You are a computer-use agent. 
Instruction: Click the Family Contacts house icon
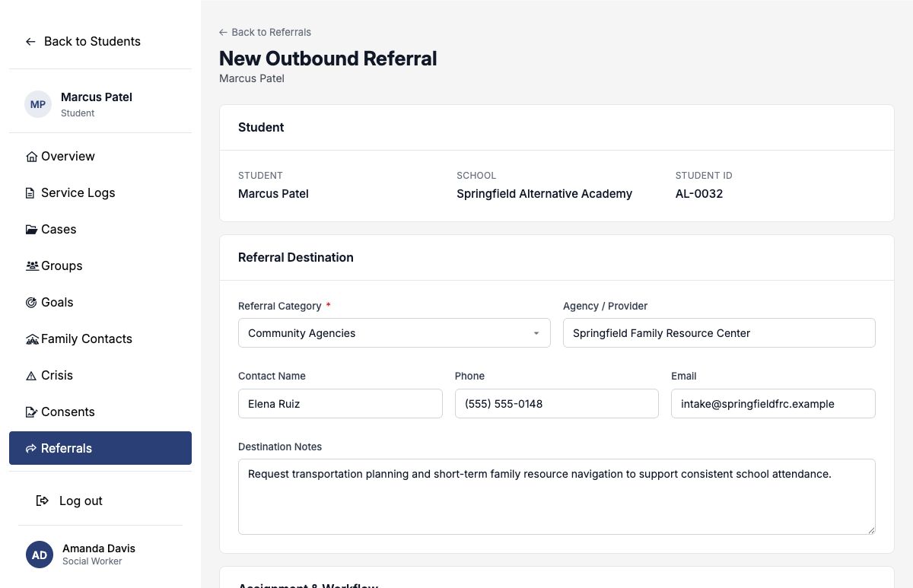coord(32,339)
